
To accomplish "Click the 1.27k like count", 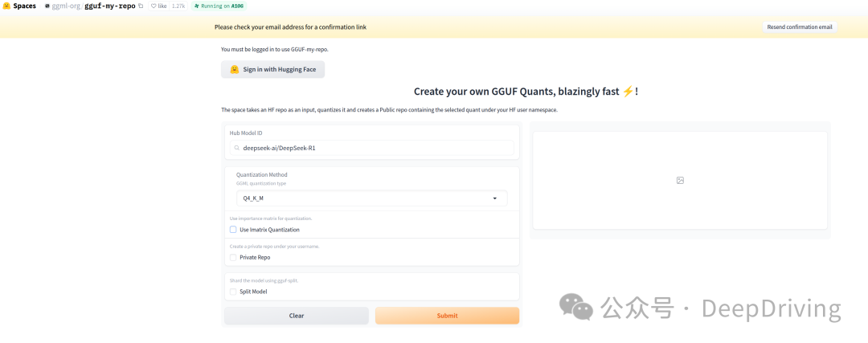I will tap(178, 6).
